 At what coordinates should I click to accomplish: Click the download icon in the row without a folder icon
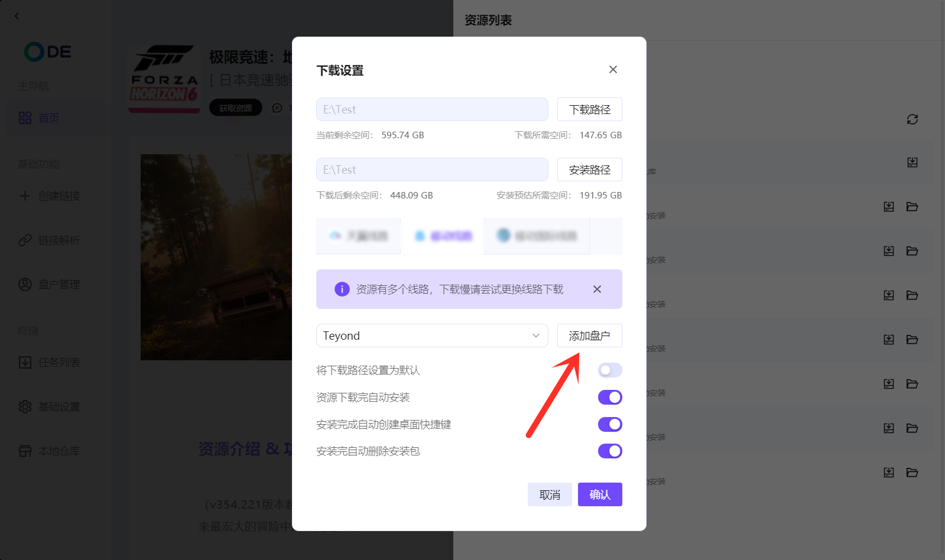click(912, 162)
